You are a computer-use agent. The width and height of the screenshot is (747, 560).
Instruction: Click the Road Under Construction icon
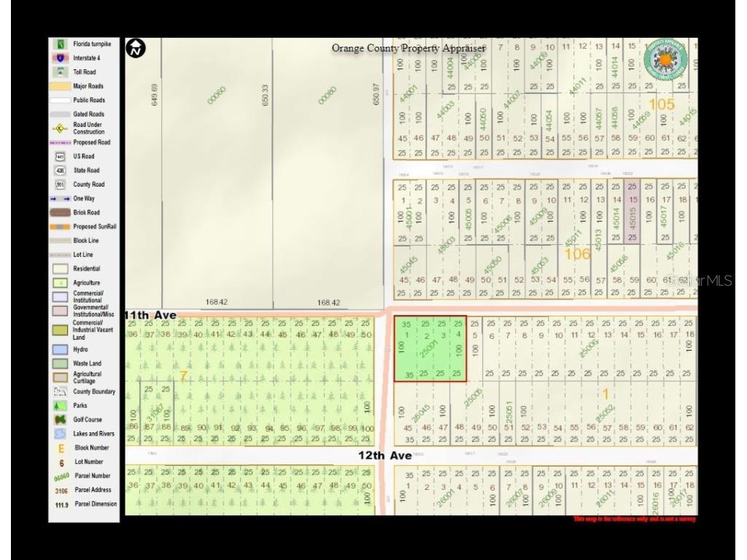coord(61,128)
